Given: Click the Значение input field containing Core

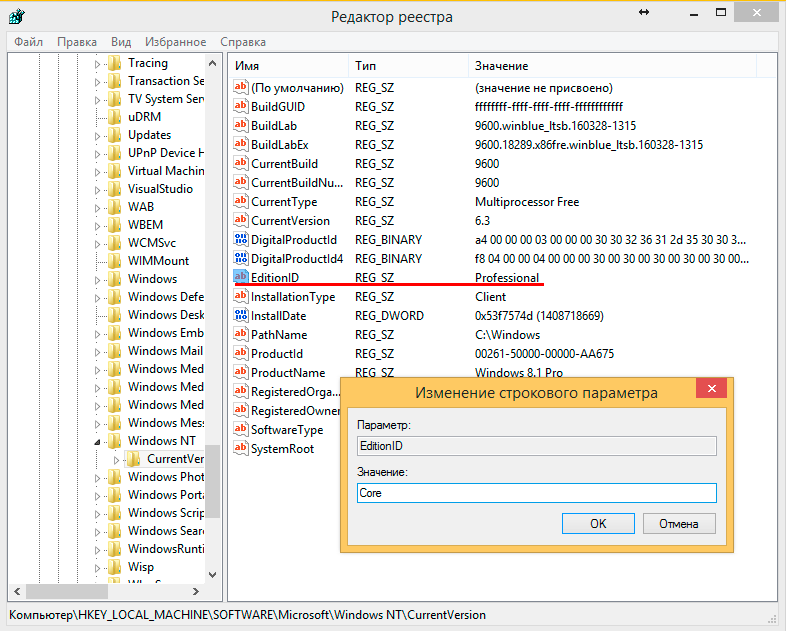Looking at the screenshot, I should (x=536, y=493).
